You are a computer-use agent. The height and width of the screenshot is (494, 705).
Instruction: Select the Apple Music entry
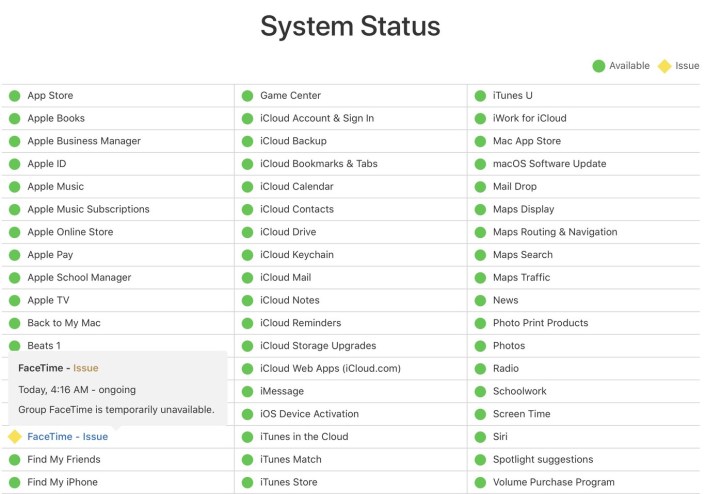coord(55,187)
